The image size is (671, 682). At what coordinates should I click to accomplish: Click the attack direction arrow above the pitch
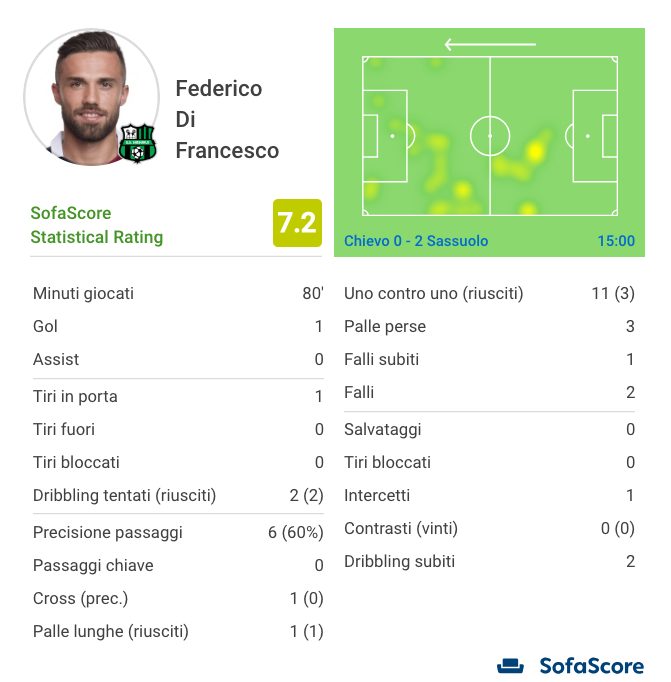tap(490, 44)
